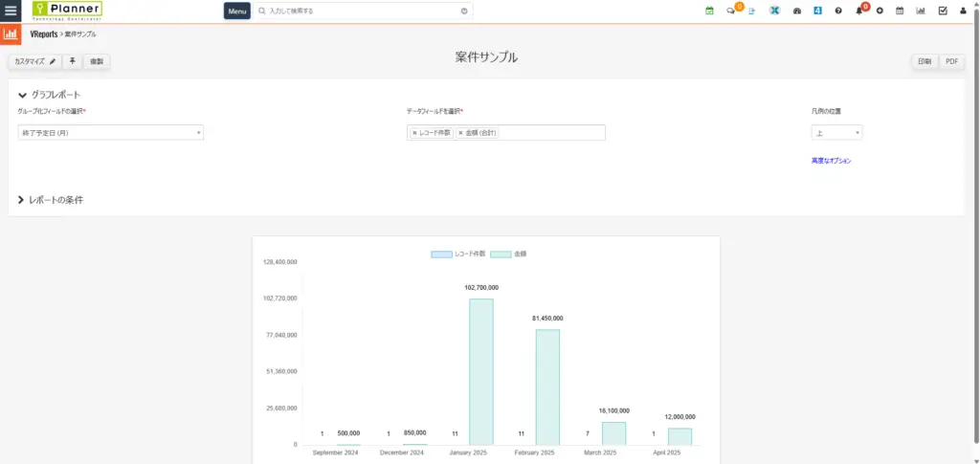
Task: Open the checkbox tasks icon in header
Action: point(943,11)
